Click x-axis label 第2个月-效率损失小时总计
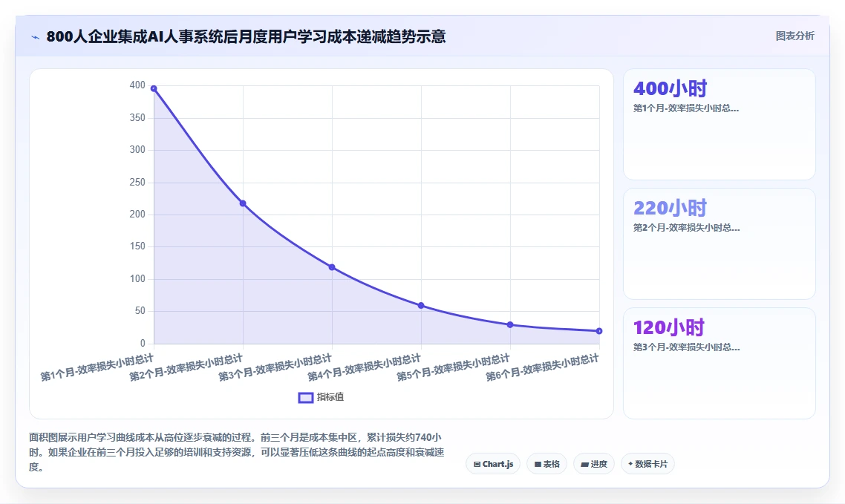 point(186,367)
